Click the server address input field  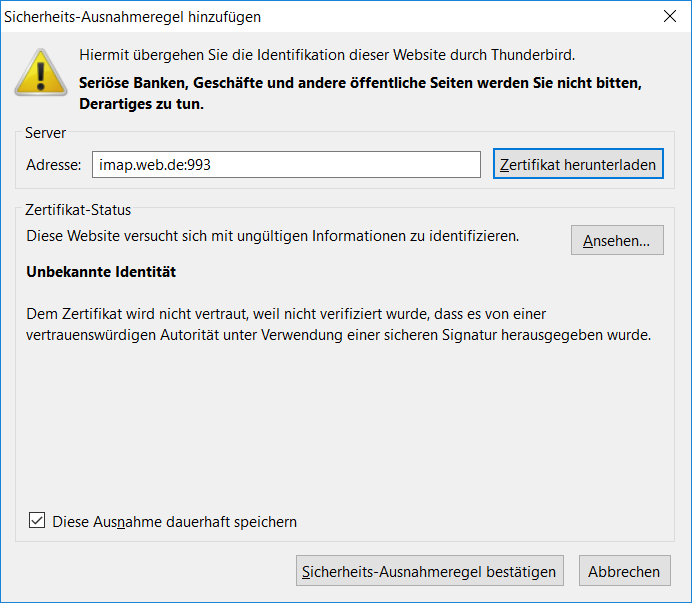pyautogui.click(x=286, y=165)
